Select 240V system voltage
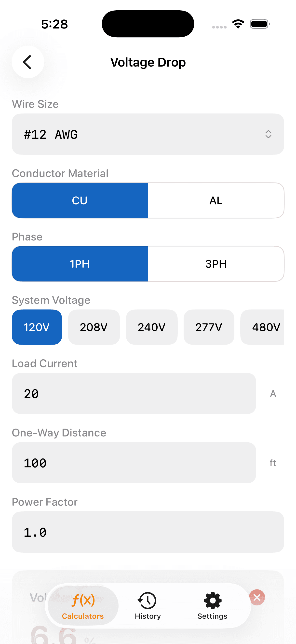Screen dimensions: 296x644 [x=152, y=327]
